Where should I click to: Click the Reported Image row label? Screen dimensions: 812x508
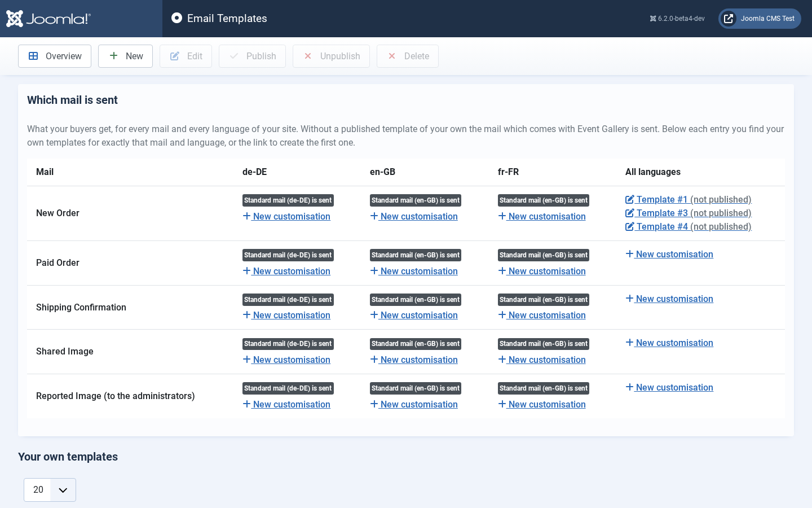click(116, 396)
